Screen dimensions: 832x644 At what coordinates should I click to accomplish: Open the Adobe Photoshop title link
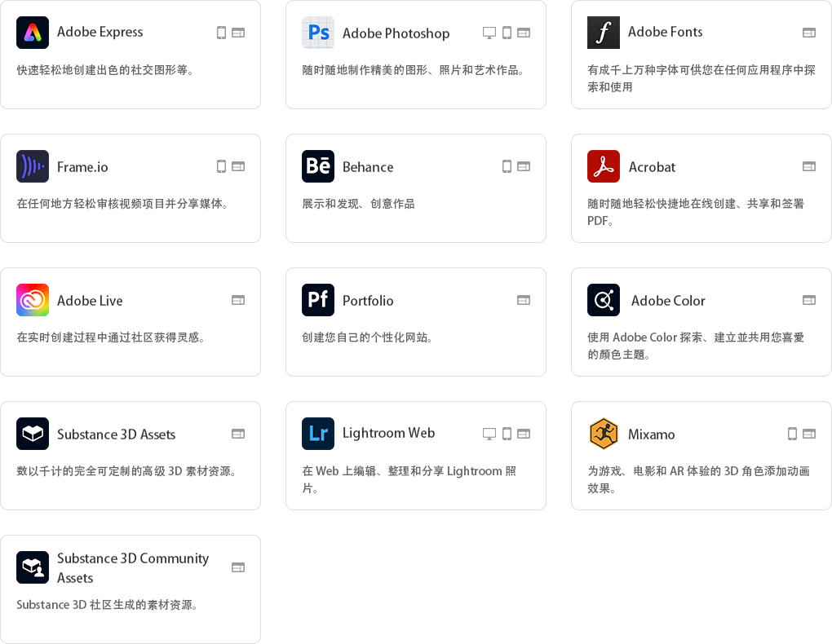click(x=396, y=33)
